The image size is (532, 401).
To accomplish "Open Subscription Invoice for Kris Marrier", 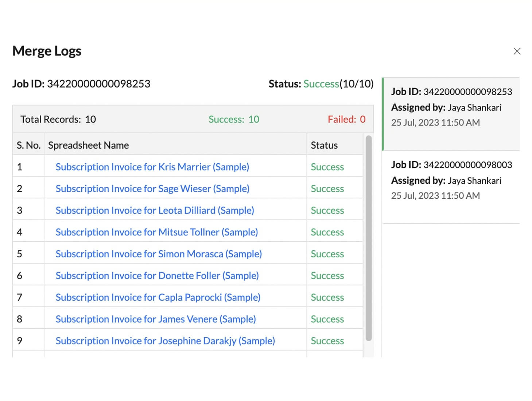I will click(x=152, y=167).
